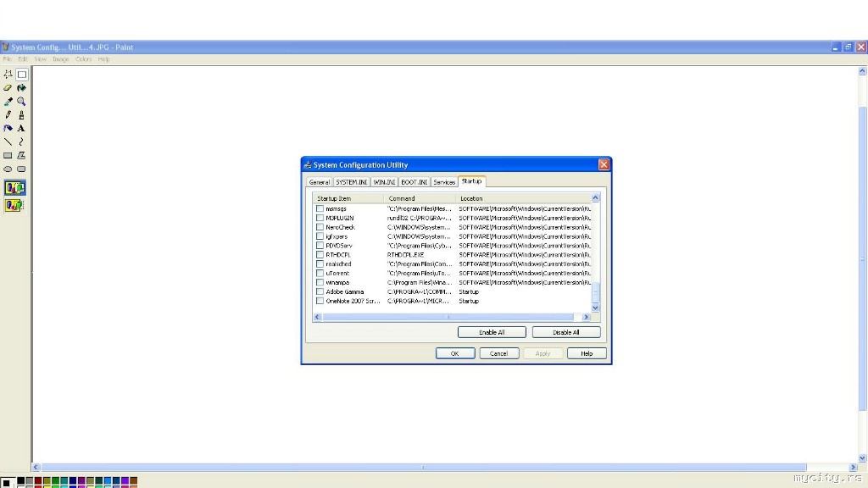Check the winampa checkbox
Viewport: 868px width, 488px height.
320,283
